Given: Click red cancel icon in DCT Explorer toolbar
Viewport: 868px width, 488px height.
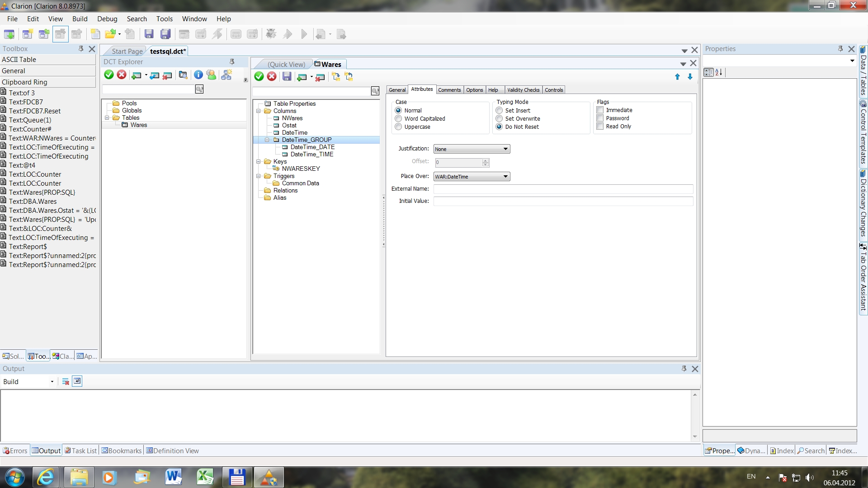Looking at the screenshot, I should click(x=122, y=75).
